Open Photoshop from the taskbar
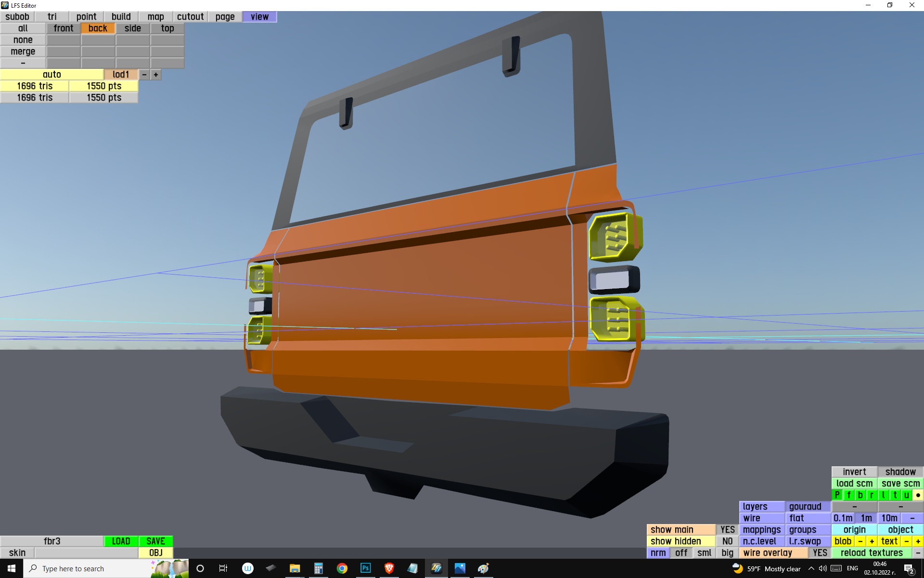Screen dimensions: 924x578 (365, 568)
